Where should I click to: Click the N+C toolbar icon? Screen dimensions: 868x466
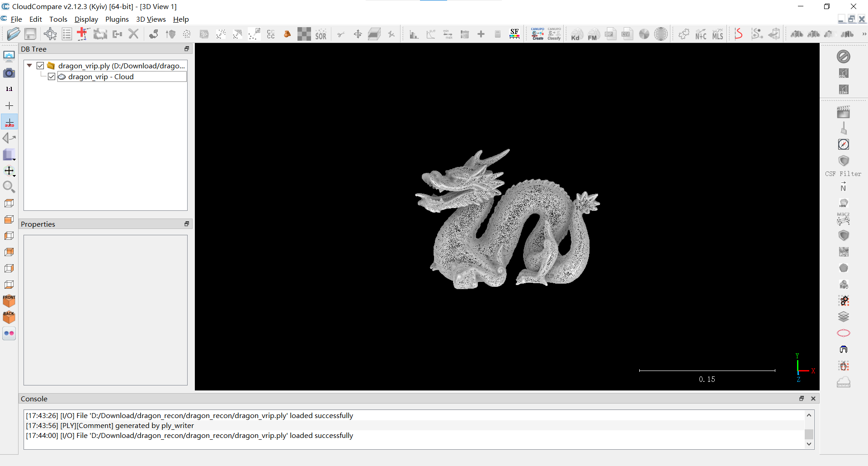[x=701, y=34]
